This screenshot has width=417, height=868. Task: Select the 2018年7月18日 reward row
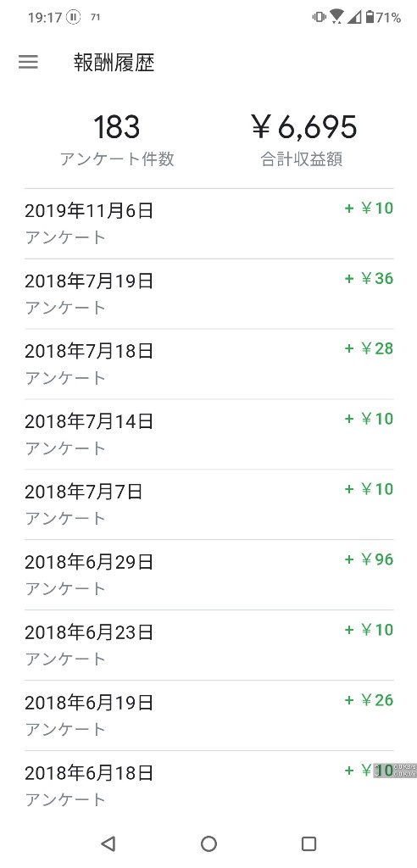pos(208,364)
